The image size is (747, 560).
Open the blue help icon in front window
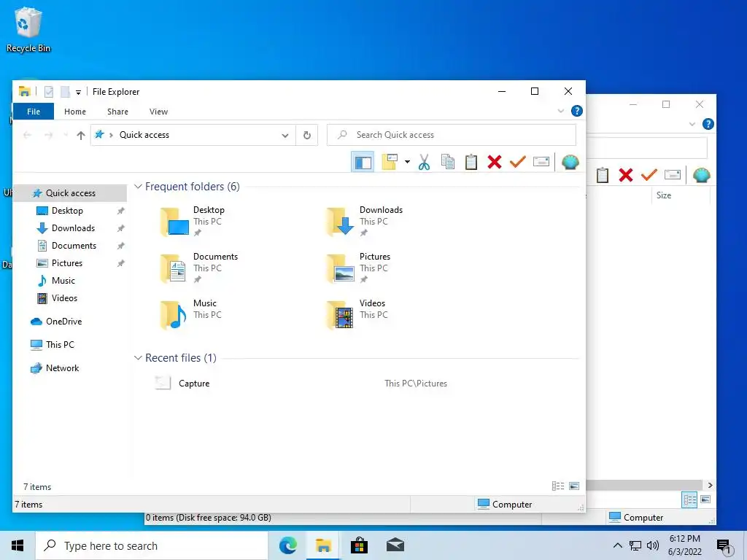coord(577,111)
